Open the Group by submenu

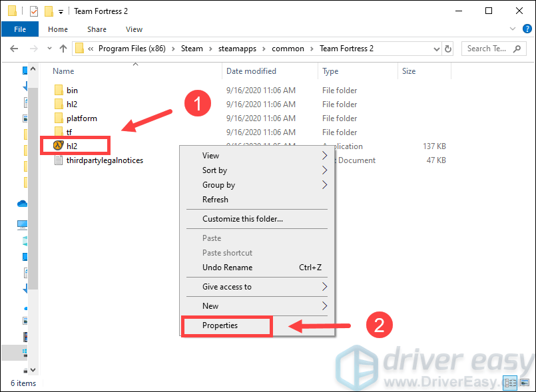coord(257,185)
